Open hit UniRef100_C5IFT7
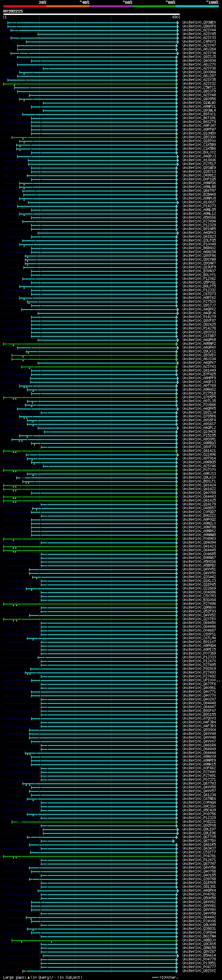 199,852
